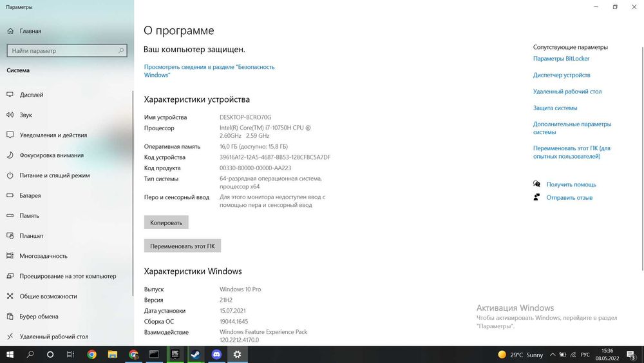The width and height of the screenshot is (644, 363).
Task: Click the Settings gear taskbar icon
Action: tap(238, 355)
